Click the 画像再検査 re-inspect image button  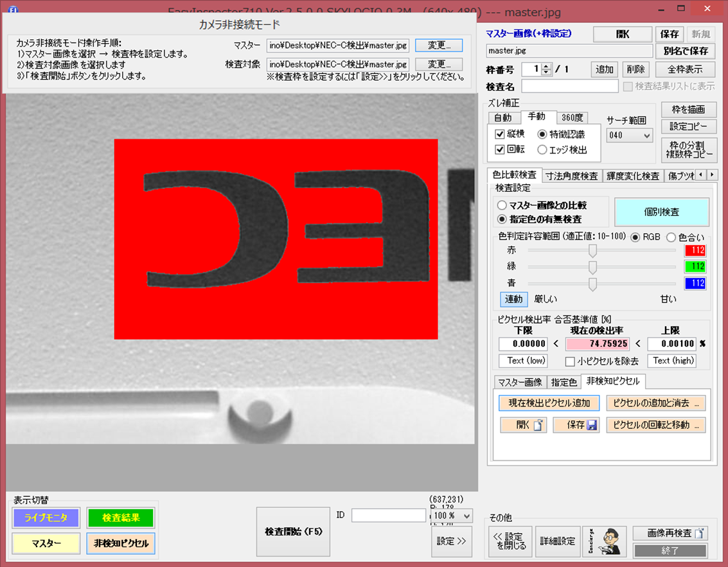point(670,534)
